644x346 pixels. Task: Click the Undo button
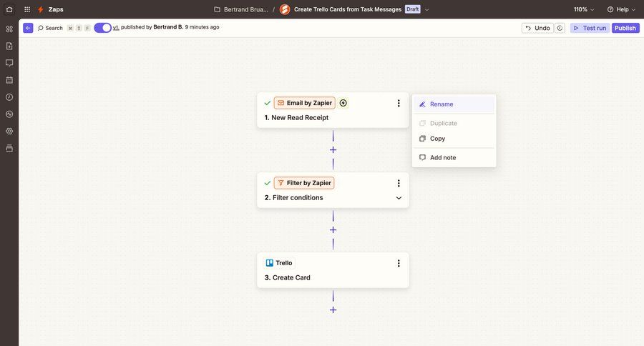click(x=537, y=28)
